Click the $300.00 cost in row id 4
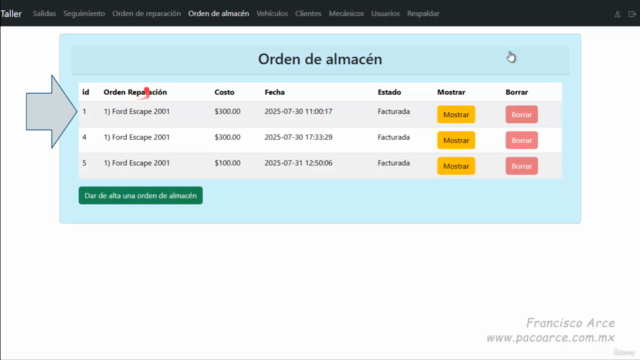Image resolution: width=640 pixels, height=360 pixels. click(227, 137)
